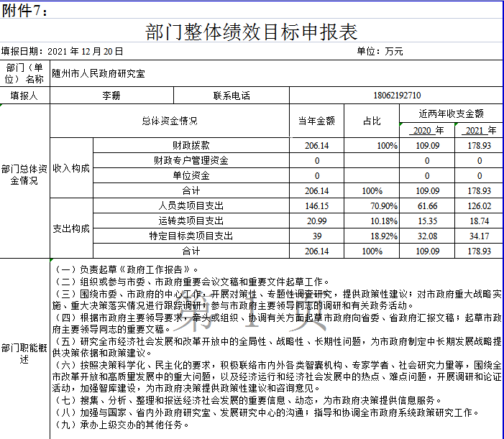
Task: Select 单位资金 2020年 value 0
Action: pyautogui.click(x=427, y=175)
